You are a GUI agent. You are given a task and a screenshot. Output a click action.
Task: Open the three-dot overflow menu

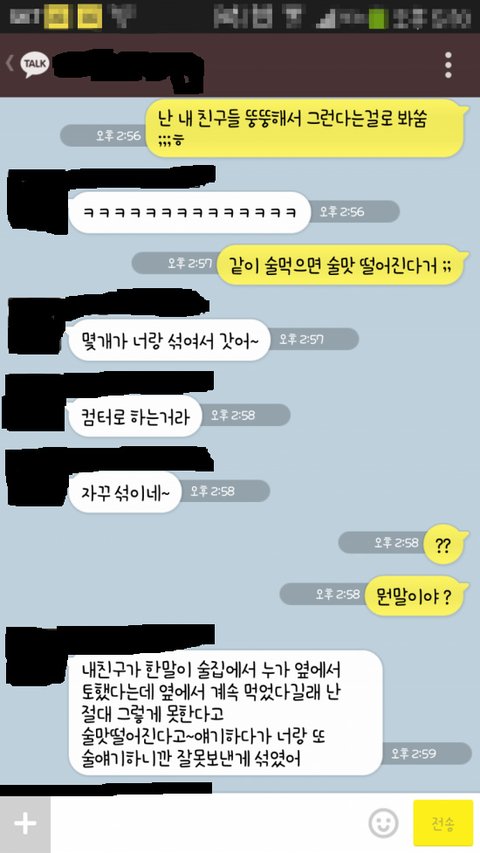click(x=448, y=65)
